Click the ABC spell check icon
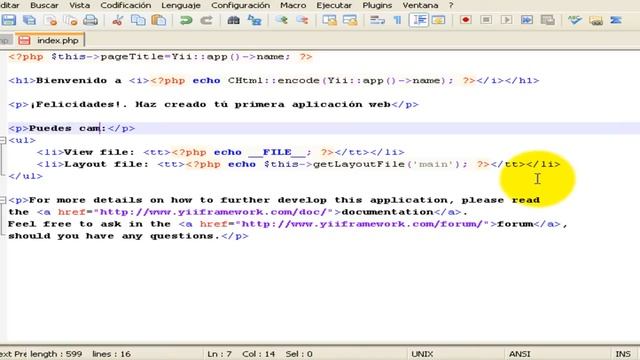 [x=575, y=20]
